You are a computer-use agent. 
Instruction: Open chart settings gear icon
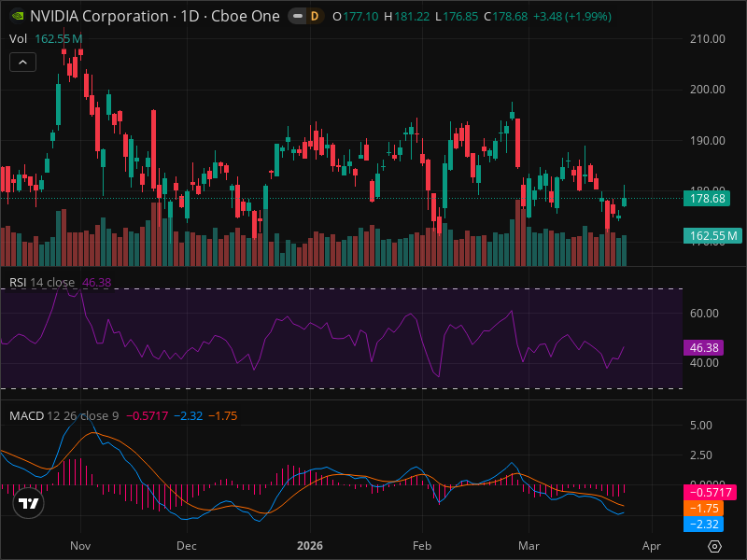(714, 546)
